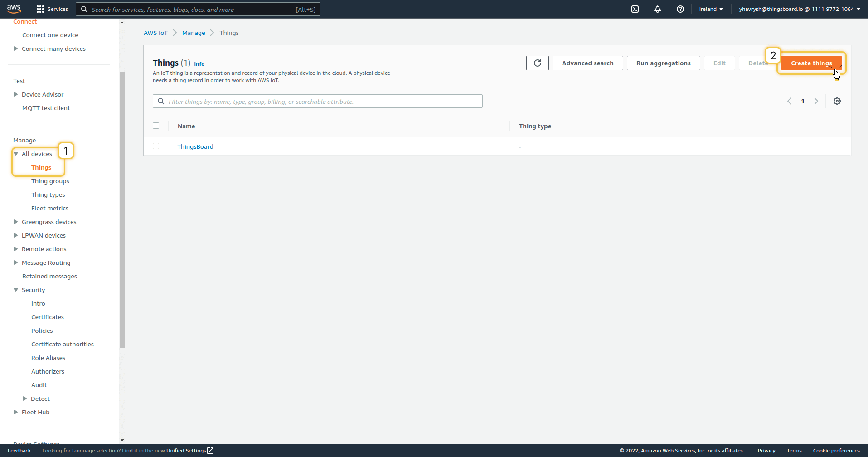Image resolution: width=868 pixels, height=457 pixels.
Task: Expand Connect many devices
Action: coord(16,49)
